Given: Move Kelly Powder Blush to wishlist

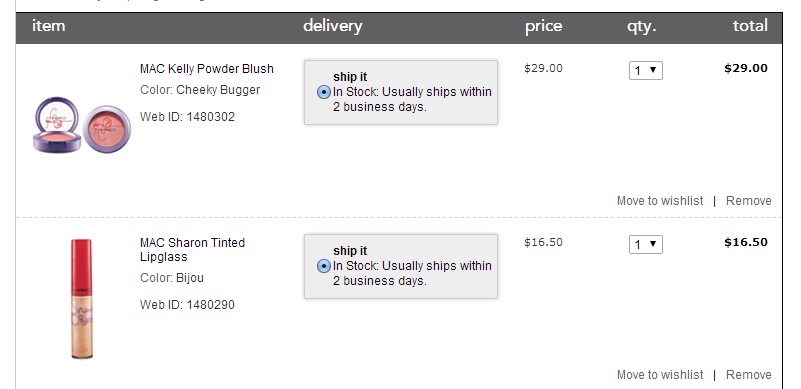Looking at the screenshot, I should (660, 201).
